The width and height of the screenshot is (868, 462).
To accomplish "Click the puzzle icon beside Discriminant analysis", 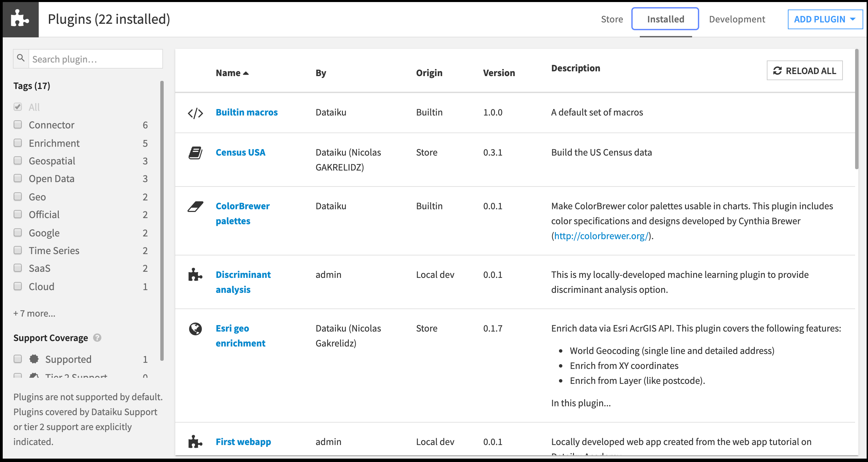I will click(x=195, y=274).
